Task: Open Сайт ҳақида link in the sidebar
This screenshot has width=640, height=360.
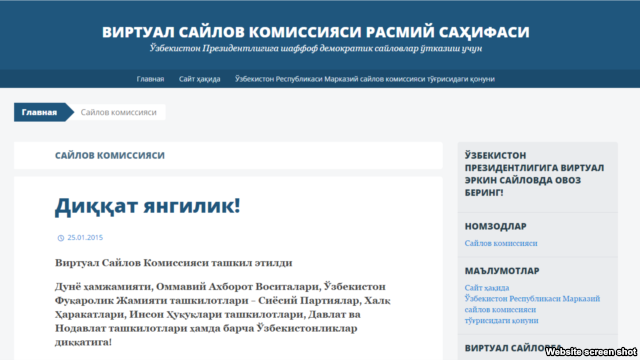Action: click(487, 288)
